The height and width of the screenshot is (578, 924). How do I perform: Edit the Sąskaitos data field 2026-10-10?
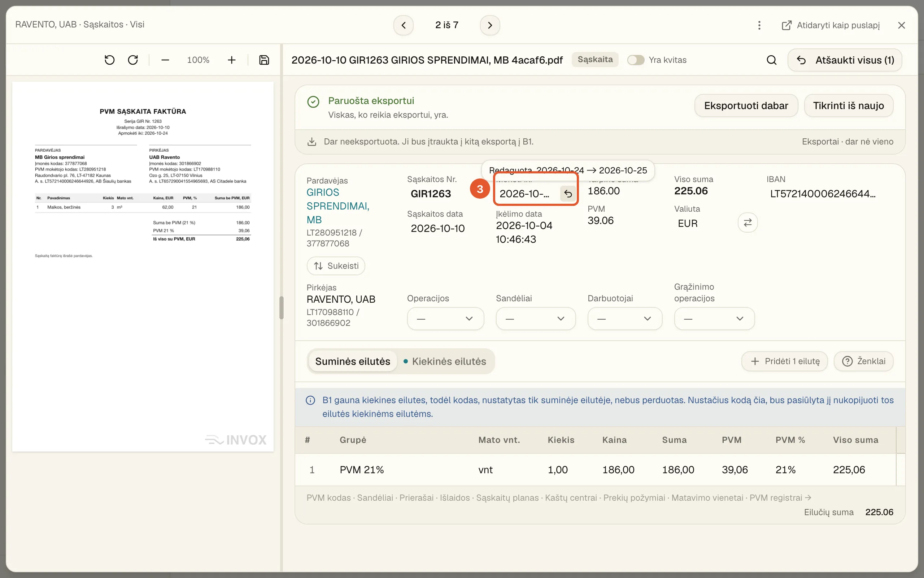(x=437, y=229)
